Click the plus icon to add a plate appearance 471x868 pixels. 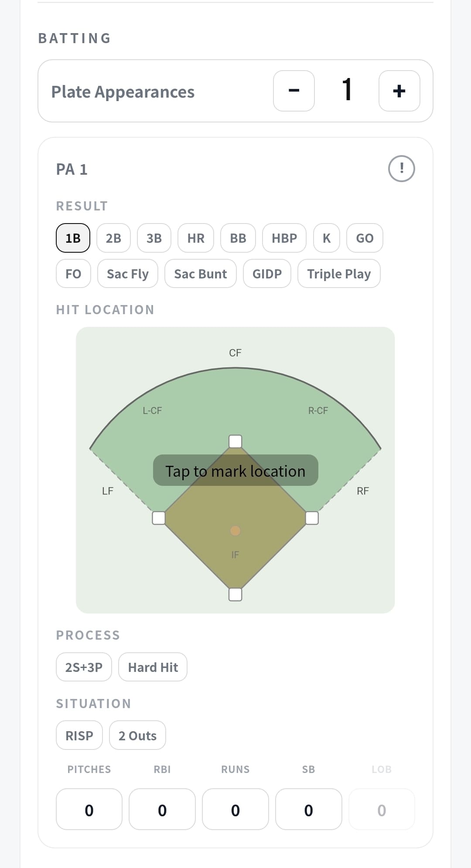pos(399,91)
